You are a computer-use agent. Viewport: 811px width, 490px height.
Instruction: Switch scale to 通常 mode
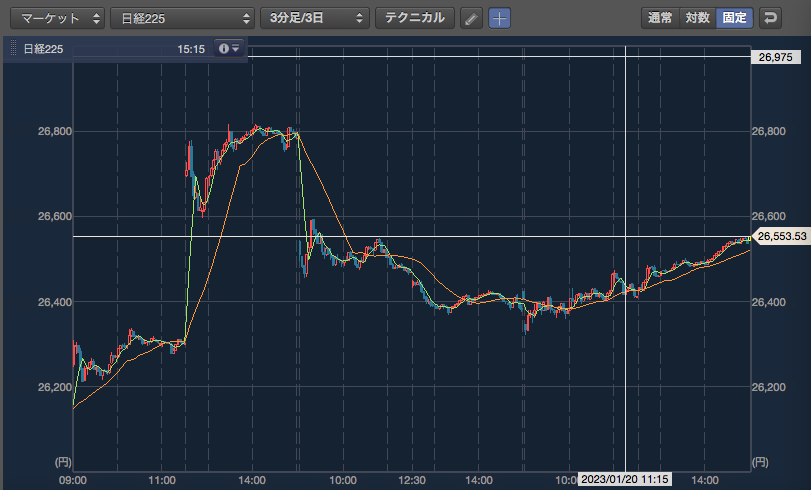[660, 18]
